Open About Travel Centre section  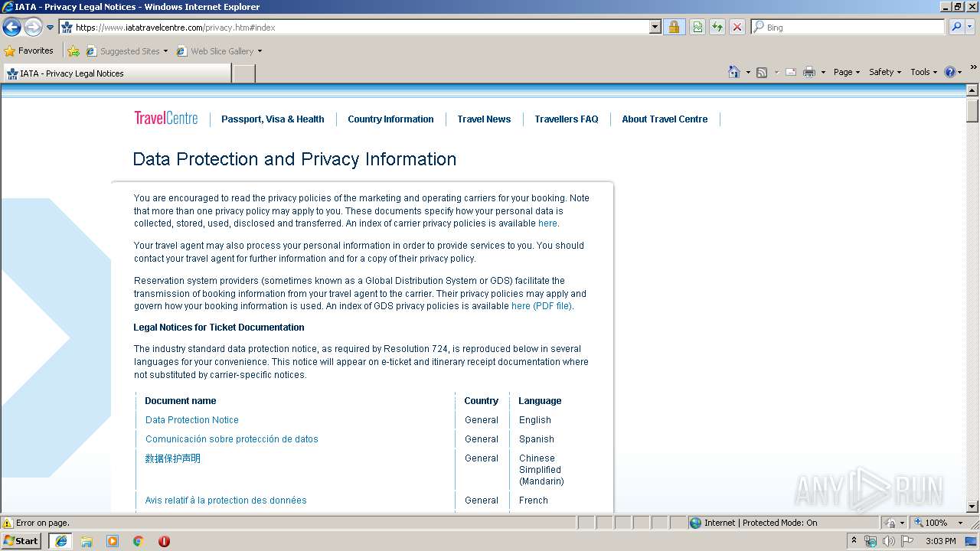[x=665, y=119]
